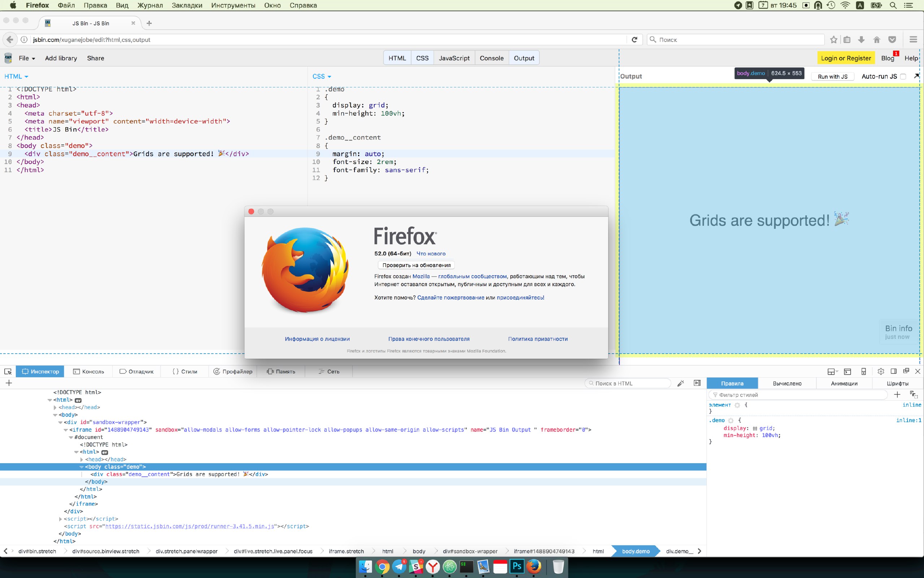The height and width of the screenshot is (578, 924).
Task: Click the Pocket icon in the toolbar
Action: tap(892, 39)
